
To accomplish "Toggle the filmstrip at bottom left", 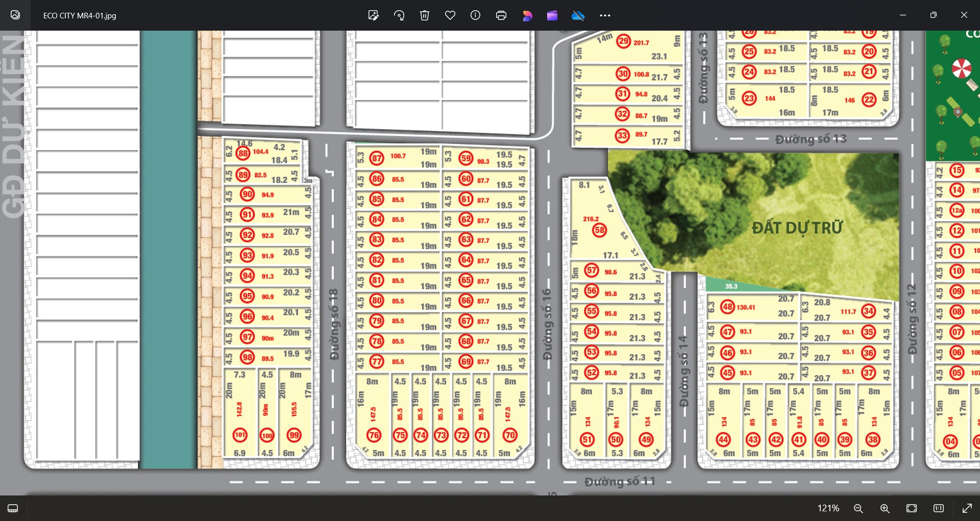I will [13, 508].
